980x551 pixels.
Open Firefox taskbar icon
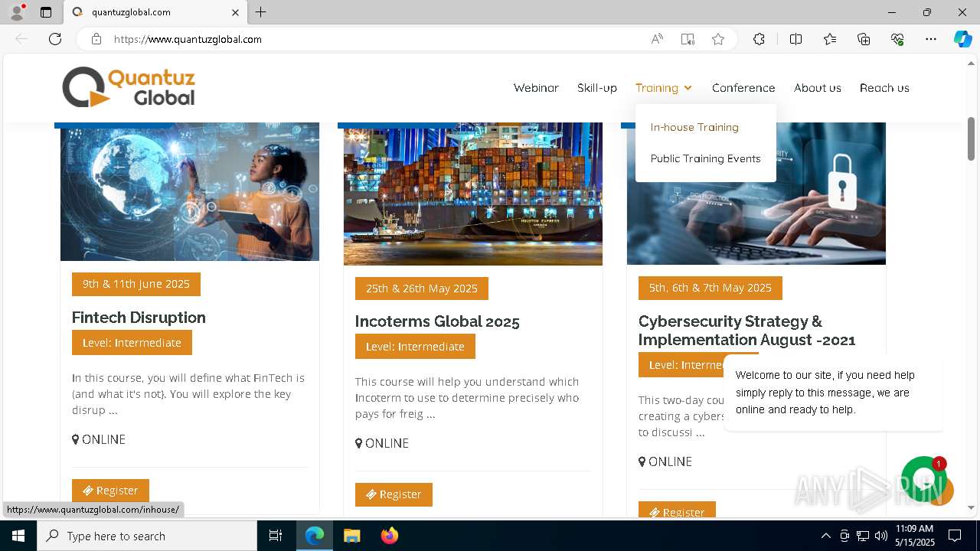[x=389, y=536]
